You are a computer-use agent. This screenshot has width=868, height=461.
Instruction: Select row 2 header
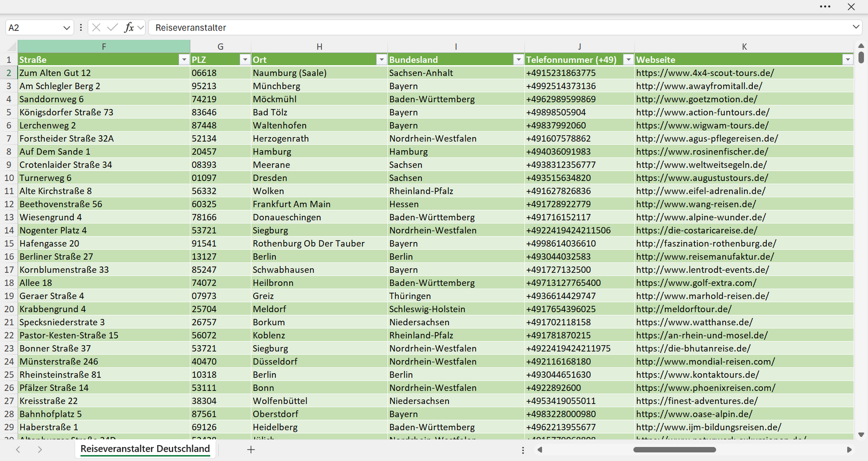pos(9,73)
